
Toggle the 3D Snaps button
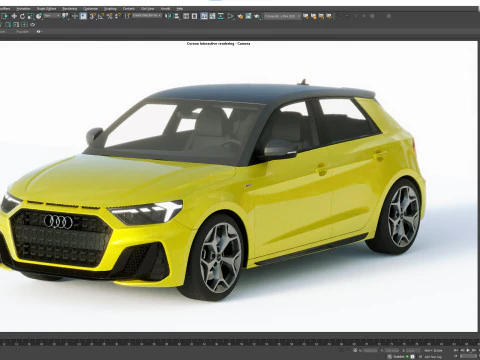point(93,16)
